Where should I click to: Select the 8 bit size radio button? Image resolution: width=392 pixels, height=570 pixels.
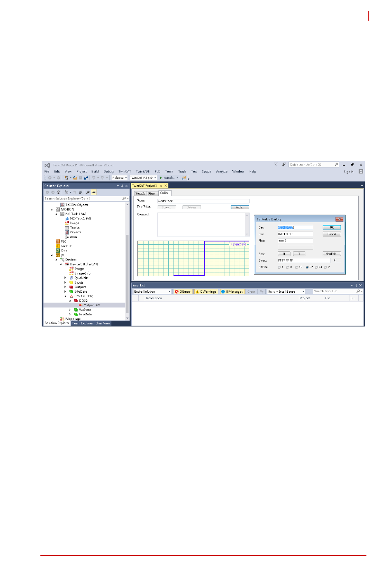pos(288,267)
